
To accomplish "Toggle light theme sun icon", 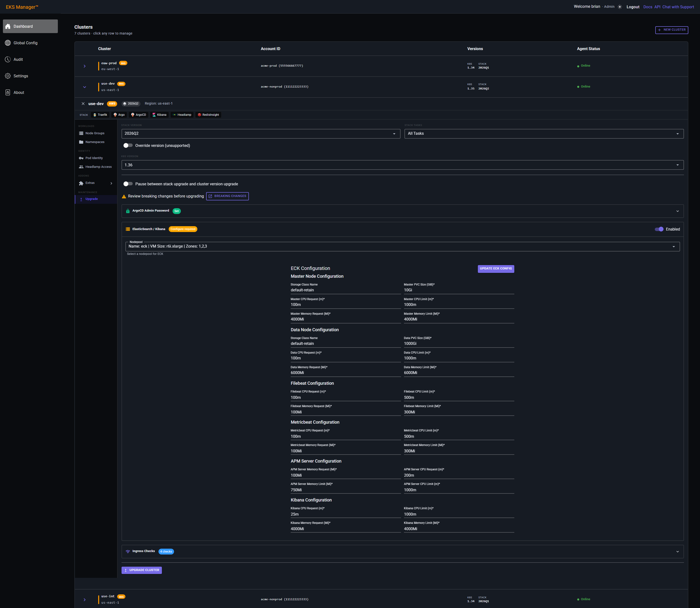I will (620, 7).
